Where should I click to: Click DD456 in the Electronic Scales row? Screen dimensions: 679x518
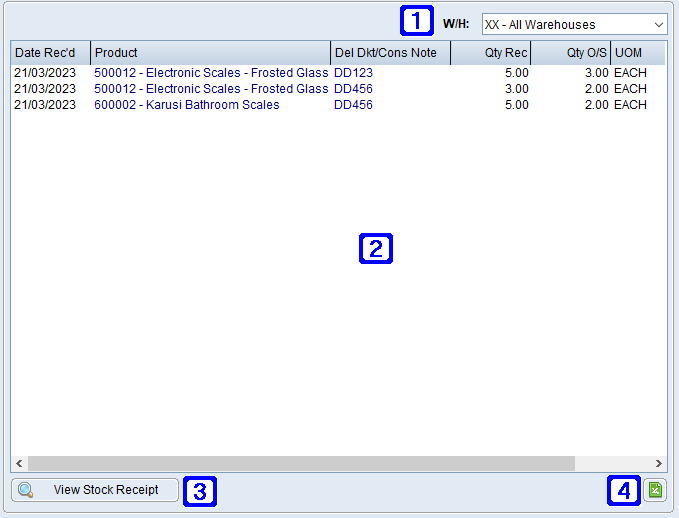353,89
